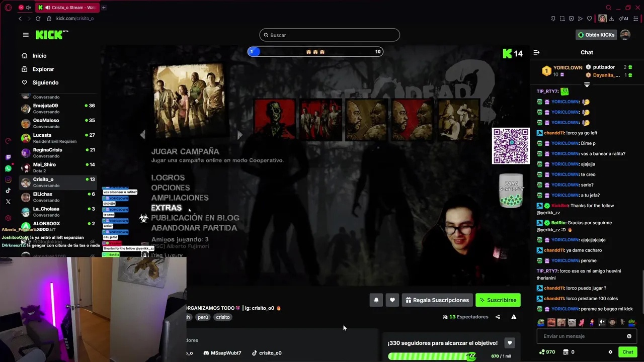
Task: Open the ad blocker shield icon
Action: tap(571, 19)
